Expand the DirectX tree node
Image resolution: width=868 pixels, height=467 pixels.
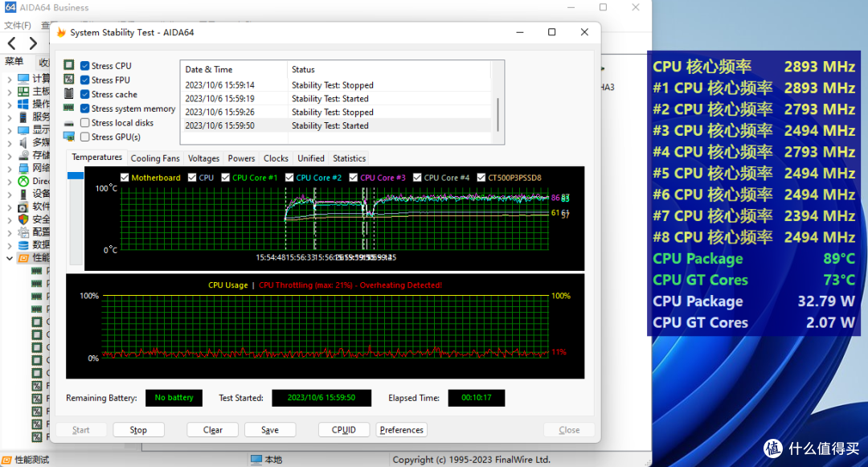(x=10, y=181)
